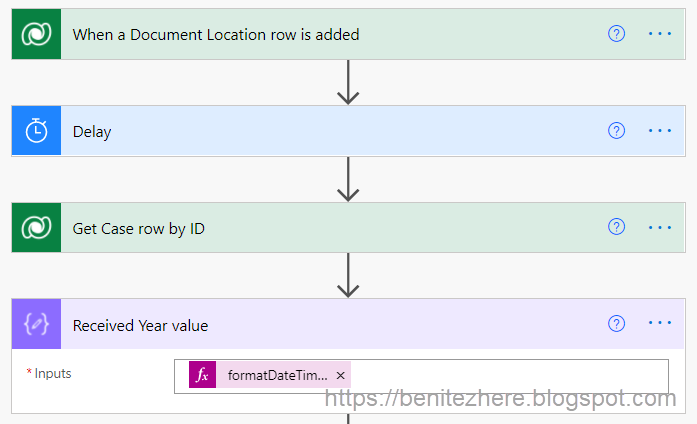Remove the formatDateTime expression token
697x424 pixels.
click(340, 376)
